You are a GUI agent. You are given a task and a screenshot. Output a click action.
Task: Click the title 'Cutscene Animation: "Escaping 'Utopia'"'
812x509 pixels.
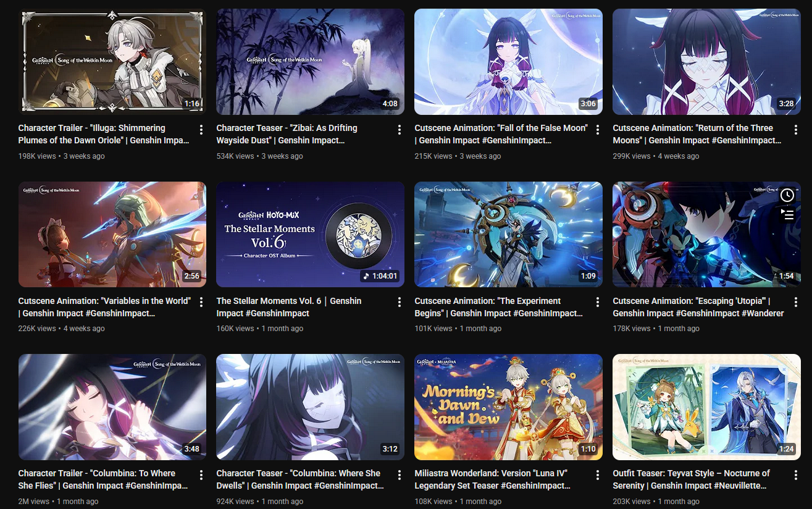pos(698,307)
